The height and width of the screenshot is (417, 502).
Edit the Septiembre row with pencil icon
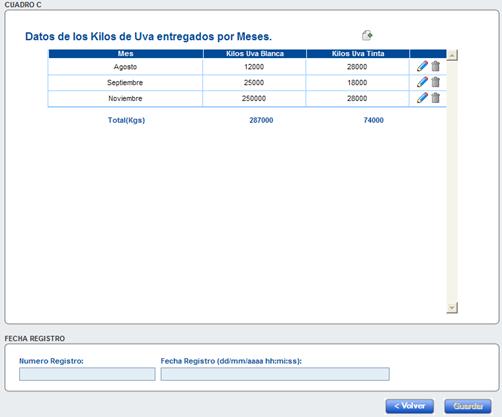(422, 82)
